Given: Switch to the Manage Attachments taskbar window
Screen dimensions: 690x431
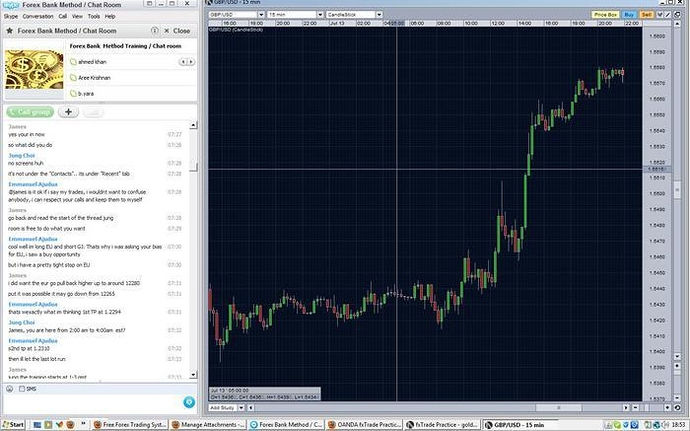Looking at the screenshot, I should pyautogui.click(x=209, y=425).
